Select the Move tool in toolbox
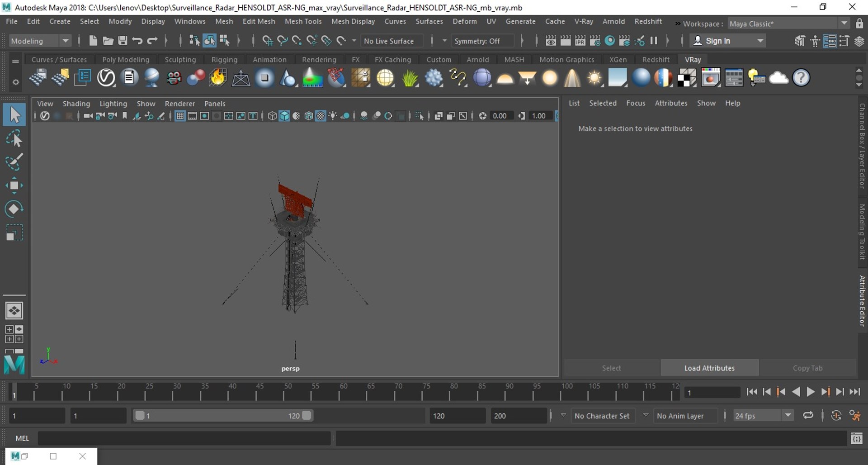Image resolution: width=868 pixels, height=465 pixels. click(14, 185)
